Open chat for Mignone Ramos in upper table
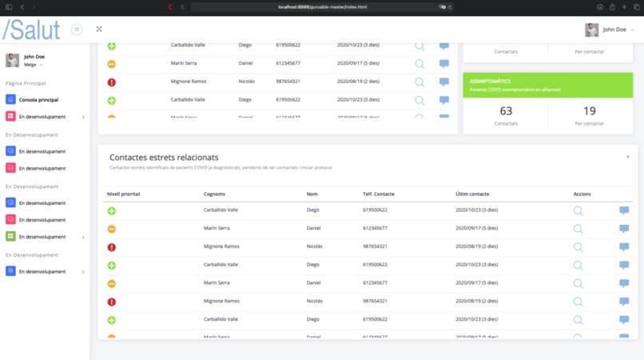Image resolution: width=644 pixels, height=360 pixels. coord(444,82)
